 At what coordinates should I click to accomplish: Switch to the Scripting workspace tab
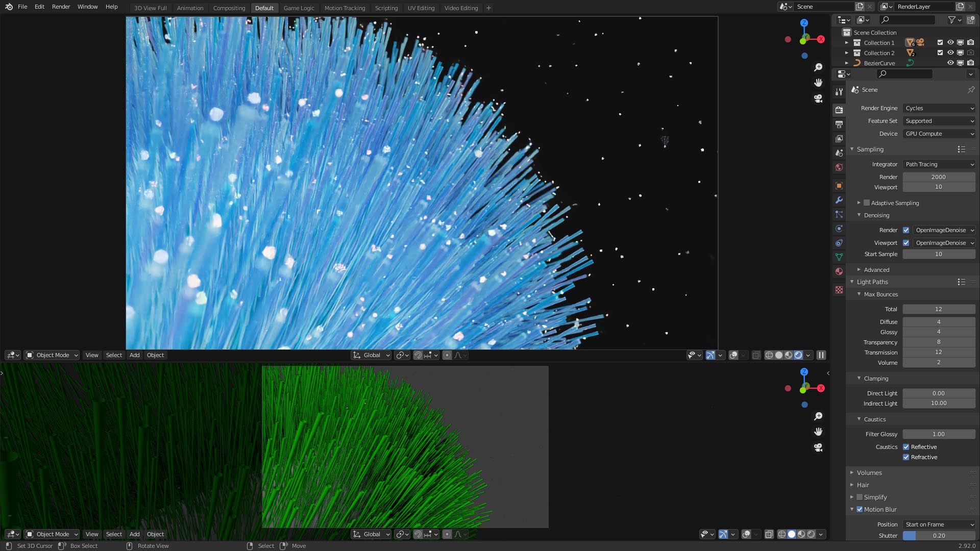(x=386, y=8)
